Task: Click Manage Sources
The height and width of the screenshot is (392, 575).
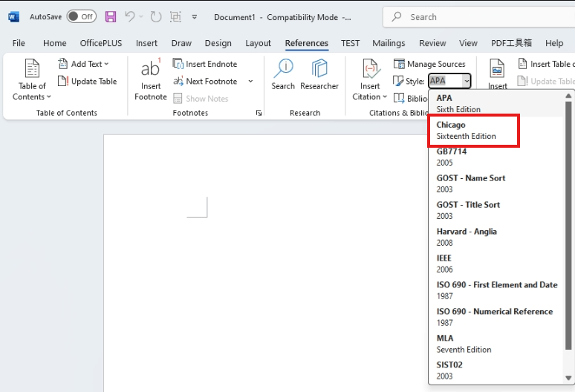Action: (429, 64)
